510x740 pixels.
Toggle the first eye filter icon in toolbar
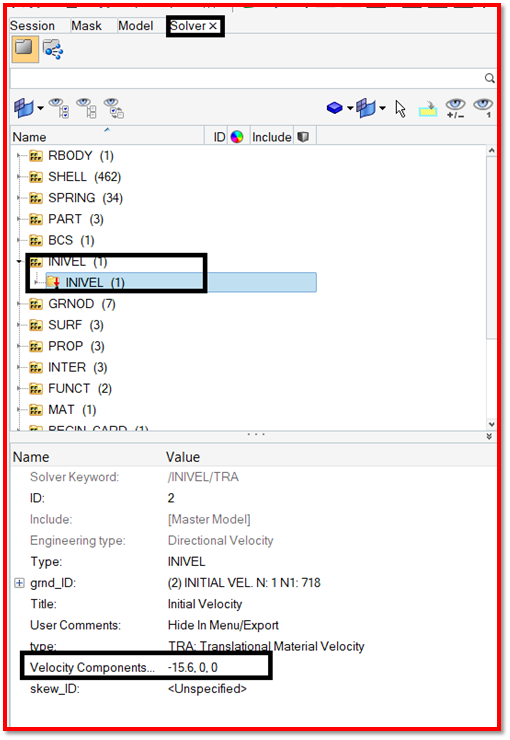59,108
